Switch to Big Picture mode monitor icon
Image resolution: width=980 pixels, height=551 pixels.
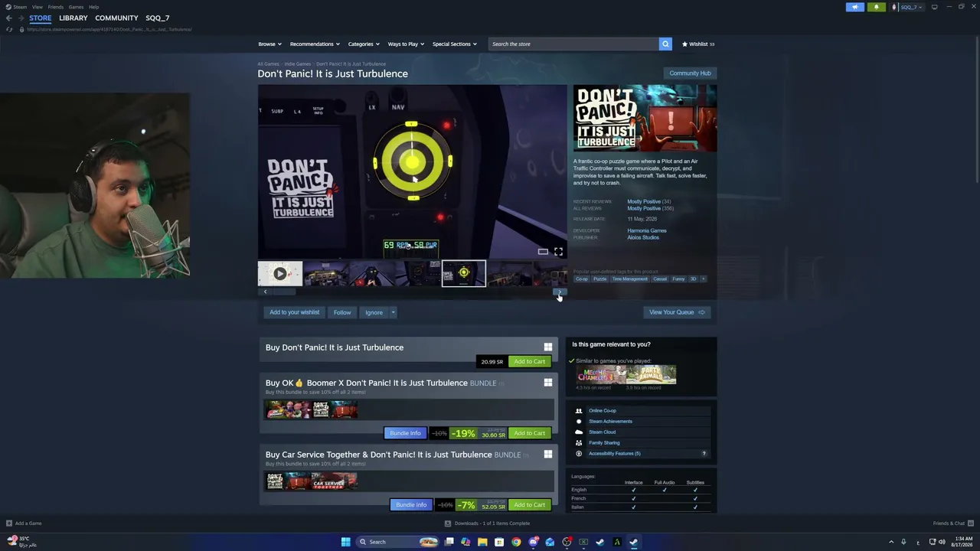934,7
